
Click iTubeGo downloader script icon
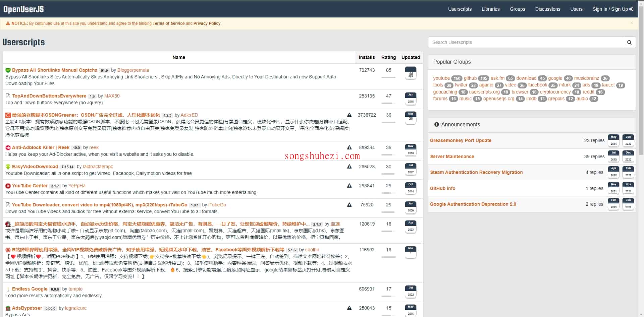click(x=8, y=205)
